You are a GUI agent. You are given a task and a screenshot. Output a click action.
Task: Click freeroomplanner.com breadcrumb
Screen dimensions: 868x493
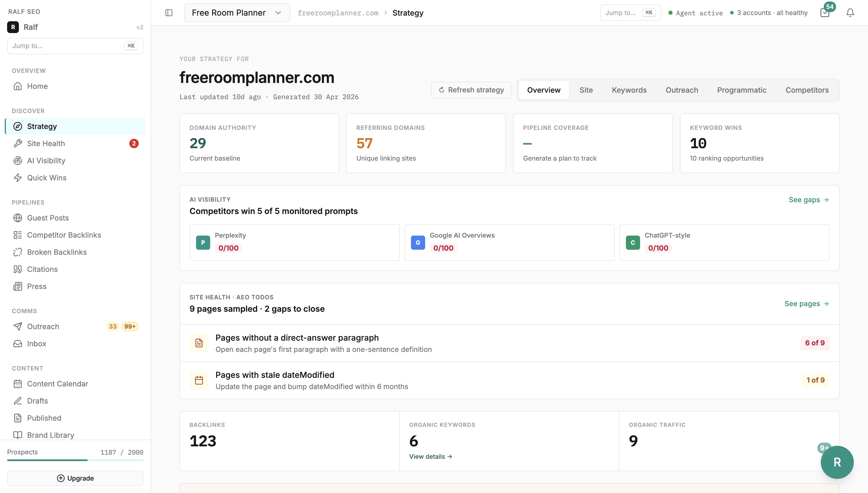pos(338,13)
